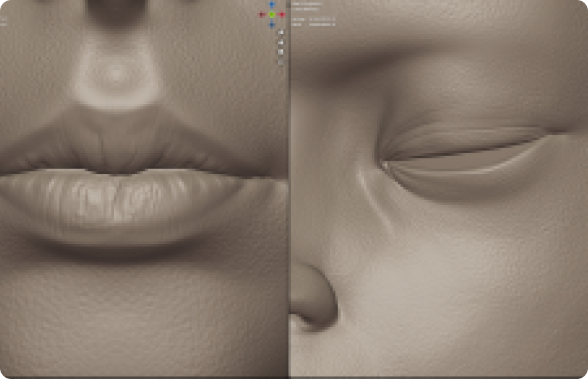
Task: Click the top blue Z axis gizmo handle
Action: coord(272,4)
